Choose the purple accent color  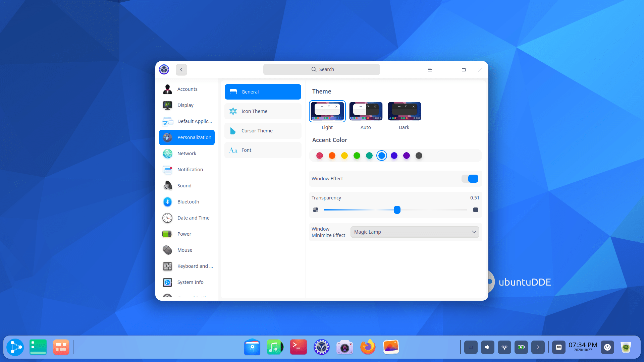[407, 156]
